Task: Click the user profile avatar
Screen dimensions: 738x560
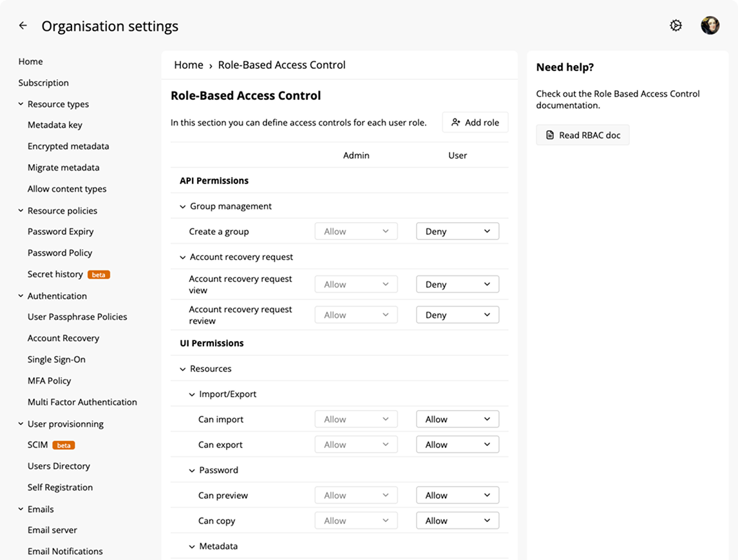Action: 710,26
